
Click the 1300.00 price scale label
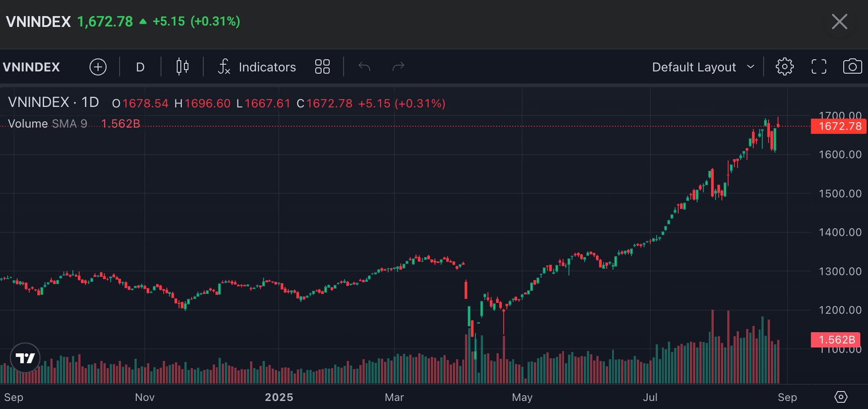pos(840,271)
